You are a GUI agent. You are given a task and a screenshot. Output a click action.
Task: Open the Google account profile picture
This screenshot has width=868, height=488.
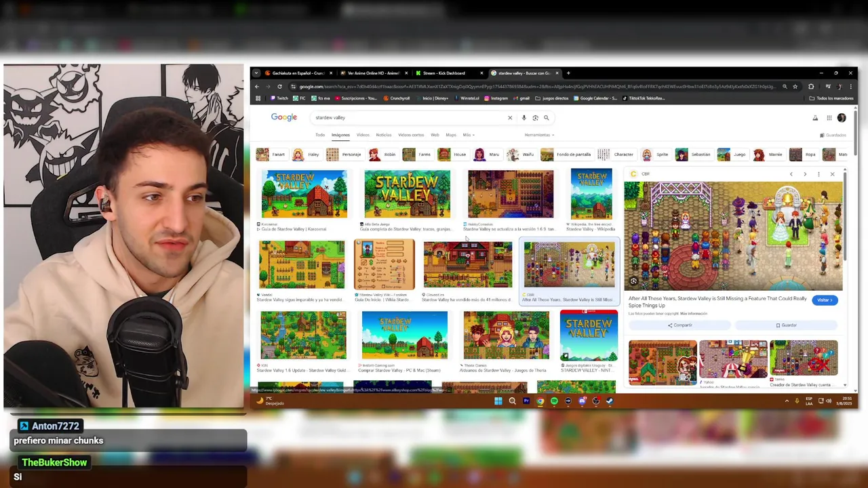pyautogui.click(x=842, y=118)
